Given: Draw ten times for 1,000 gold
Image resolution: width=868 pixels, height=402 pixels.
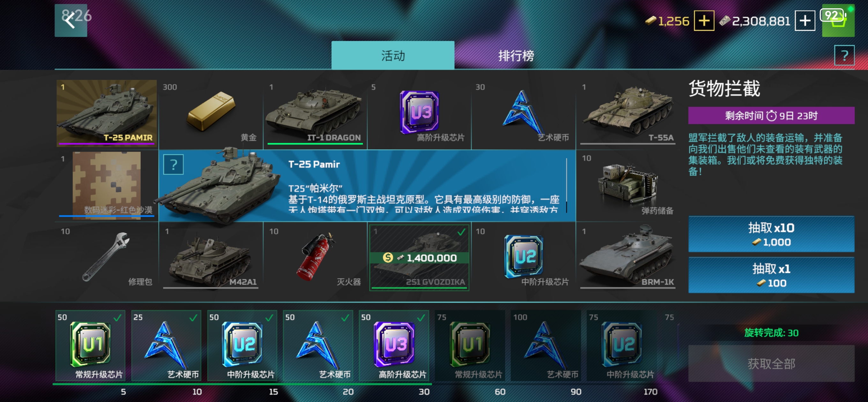Looking at the screenshot, I should (771, 234).
